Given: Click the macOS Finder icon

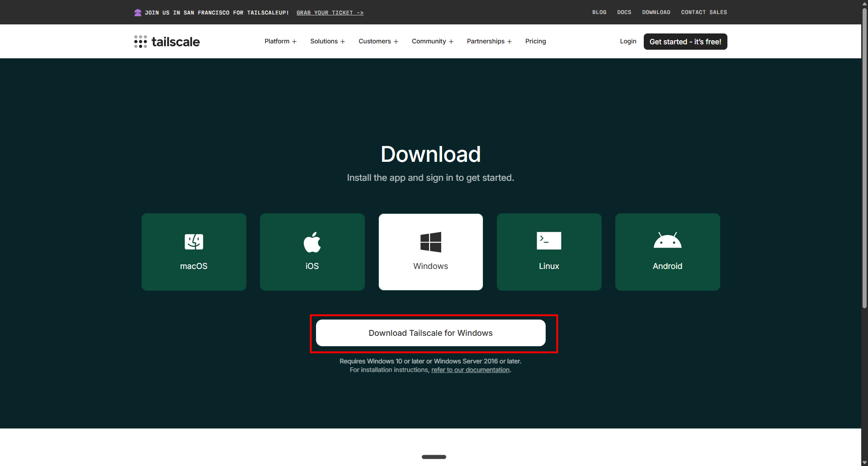Looking at the screenshot, I should [194, 241].
